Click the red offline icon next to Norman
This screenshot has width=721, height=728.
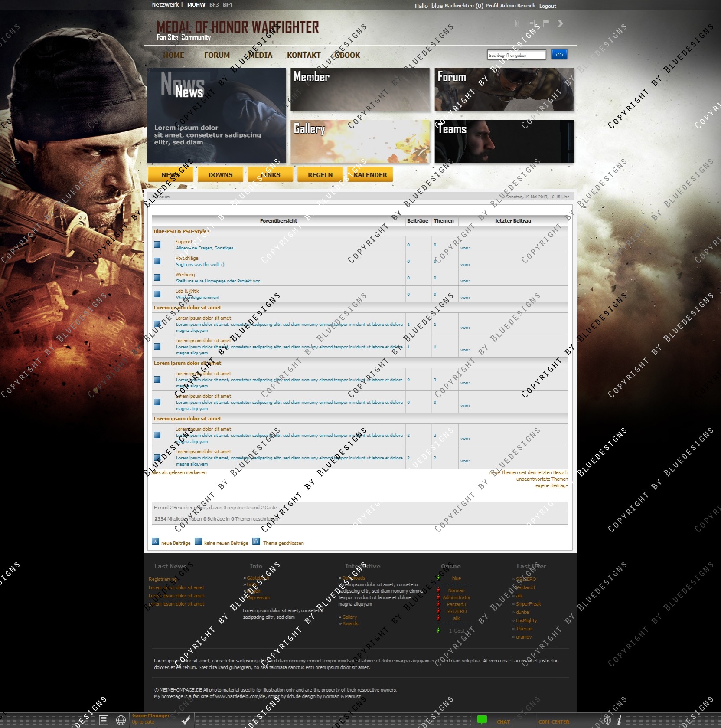[x=438, y=590]
